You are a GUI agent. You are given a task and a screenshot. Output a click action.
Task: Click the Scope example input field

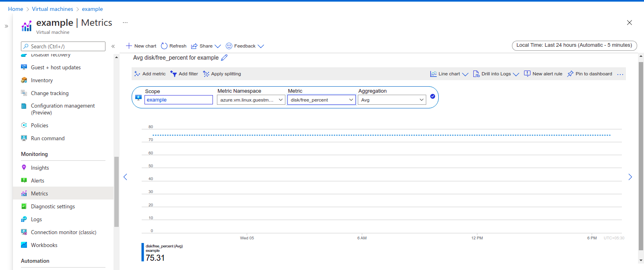179,100
